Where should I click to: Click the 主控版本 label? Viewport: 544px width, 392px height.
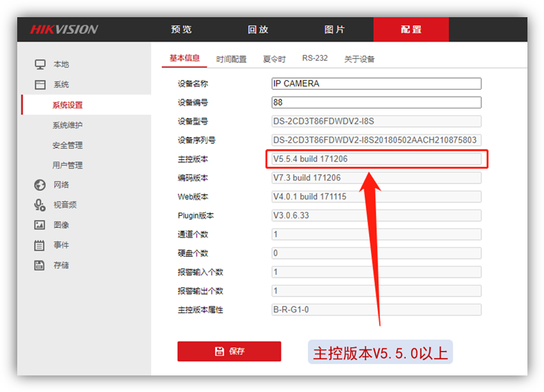click(x=193, y=160)
